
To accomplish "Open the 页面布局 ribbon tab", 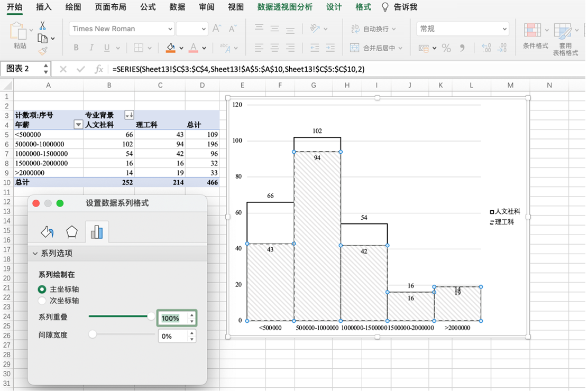I will click(x=111, y=7).
